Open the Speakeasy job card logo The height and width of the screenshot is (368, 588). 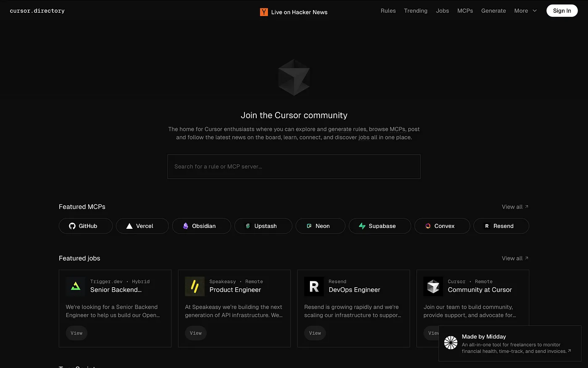tap(194, 286)
